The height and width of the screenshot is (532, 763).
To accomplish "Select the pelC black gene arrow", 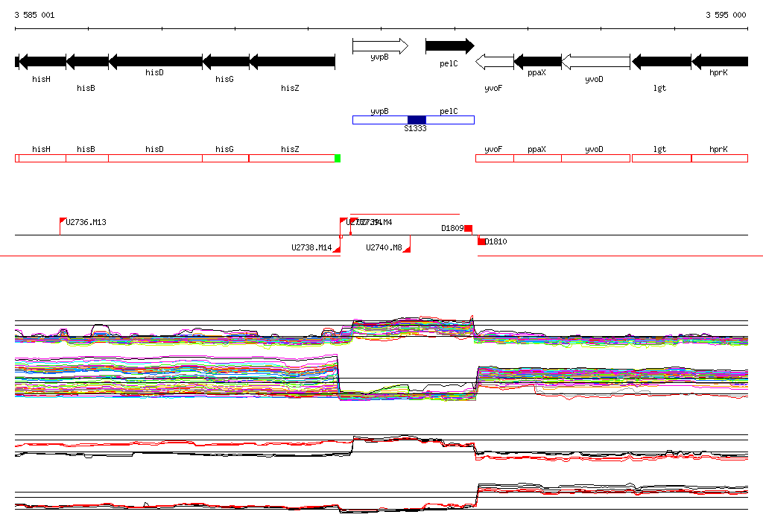I will pos(449,46).
